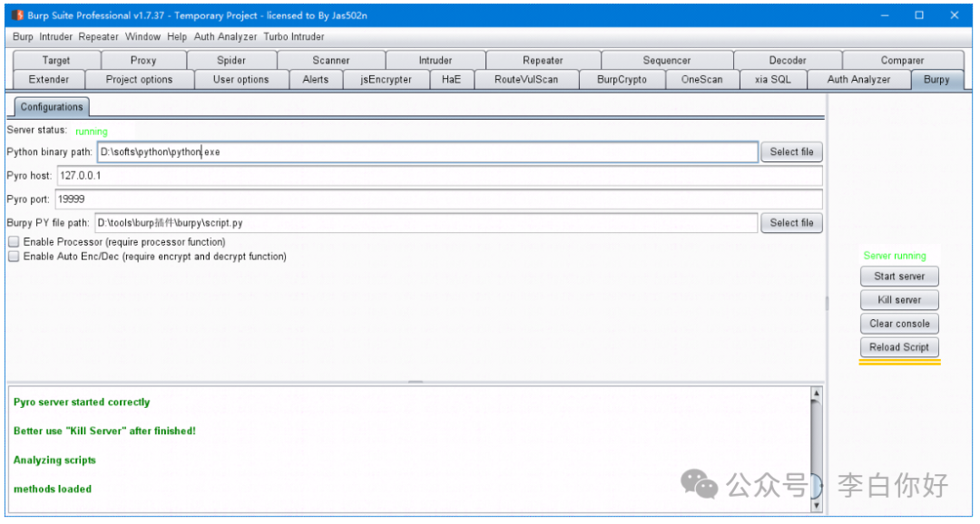The image size is (980, 524).
Task: Click the 'Pyro server started correctly' console line
Action: [x=82, y=403]
